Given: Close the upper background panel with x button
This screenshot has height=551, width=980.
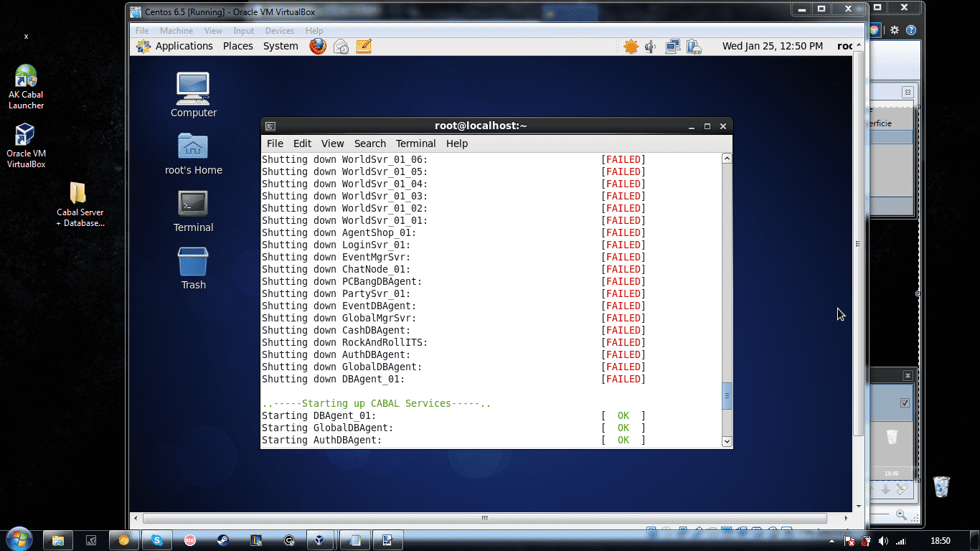Looking at the screenshot, I should 908,93.
